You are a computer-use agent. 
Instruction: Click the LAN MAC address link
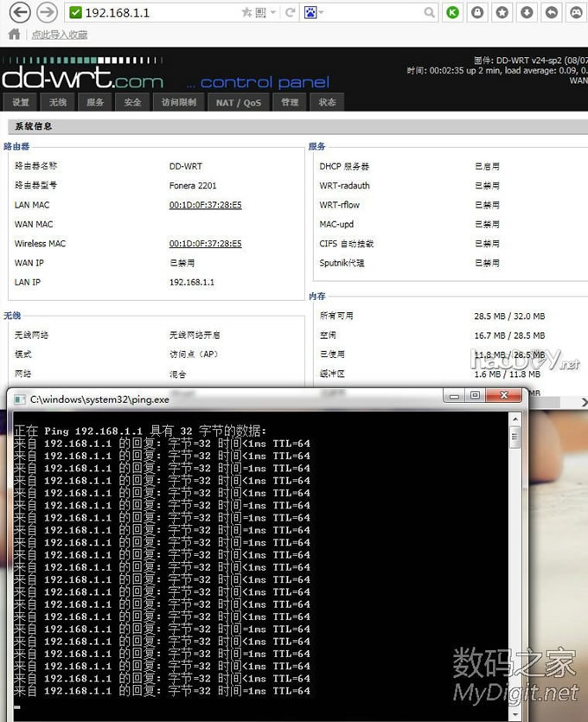[x=205, y=205]
